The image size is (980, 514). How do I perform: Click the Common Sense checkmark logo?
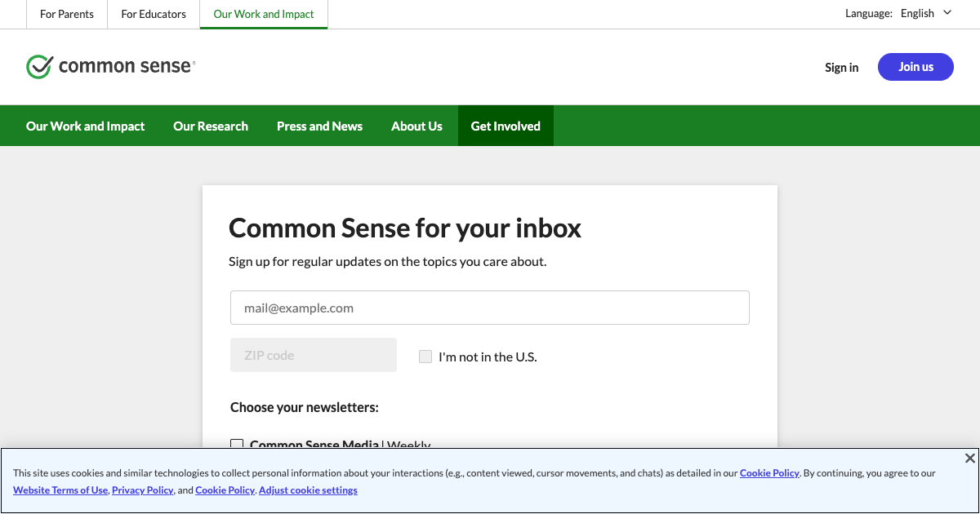coord(38,65)
